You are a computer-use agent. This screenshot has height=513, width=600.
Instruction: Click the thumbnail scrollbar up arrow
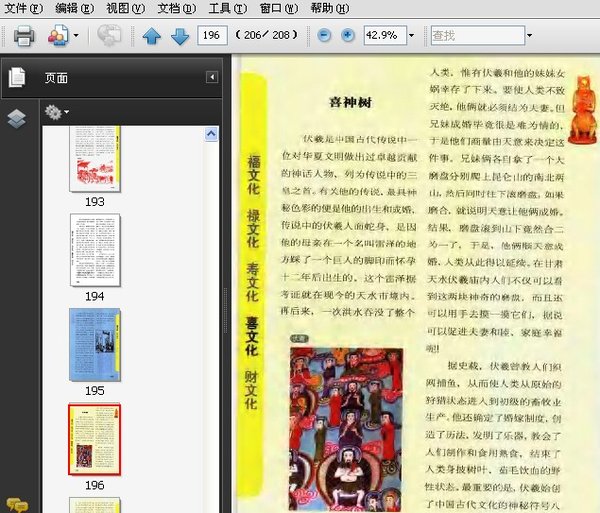tap(211, 134)
